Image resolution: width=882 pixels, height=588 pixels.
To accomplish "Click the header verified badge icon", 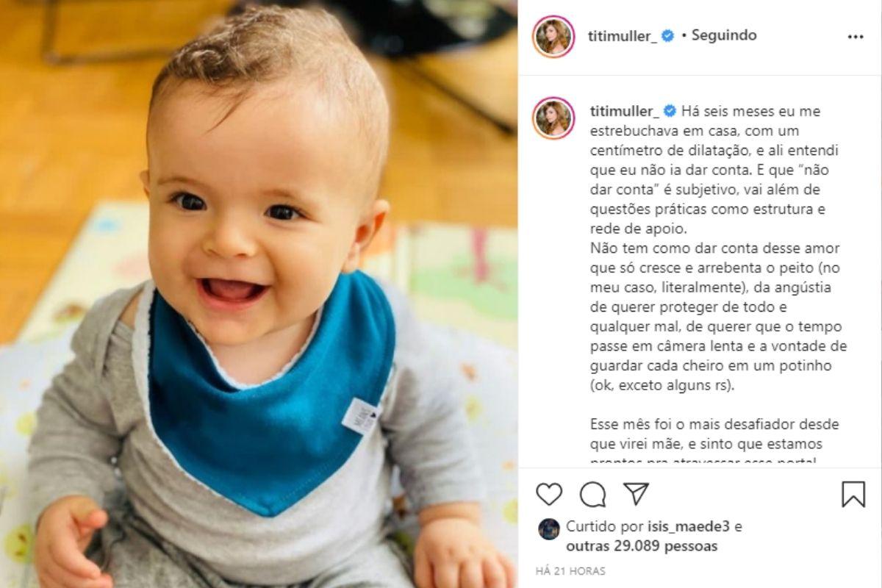I will 668,35.
